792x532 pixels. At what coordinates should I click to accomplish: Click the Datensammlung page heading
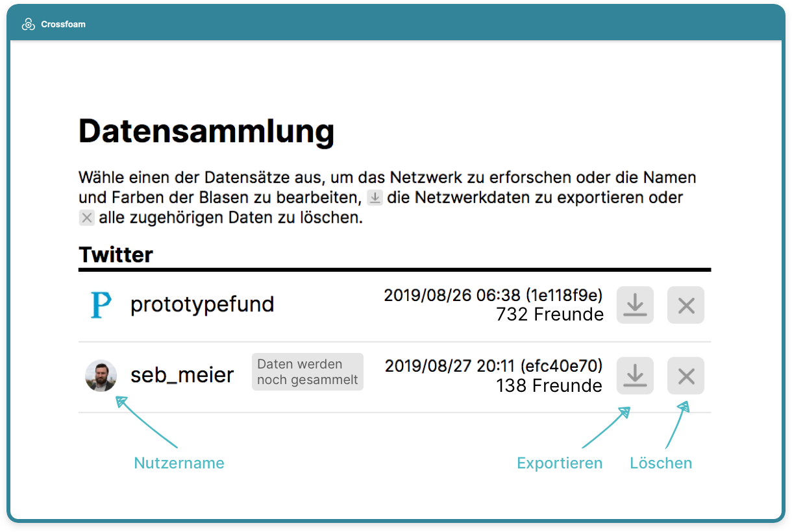[x=206, y=131]
